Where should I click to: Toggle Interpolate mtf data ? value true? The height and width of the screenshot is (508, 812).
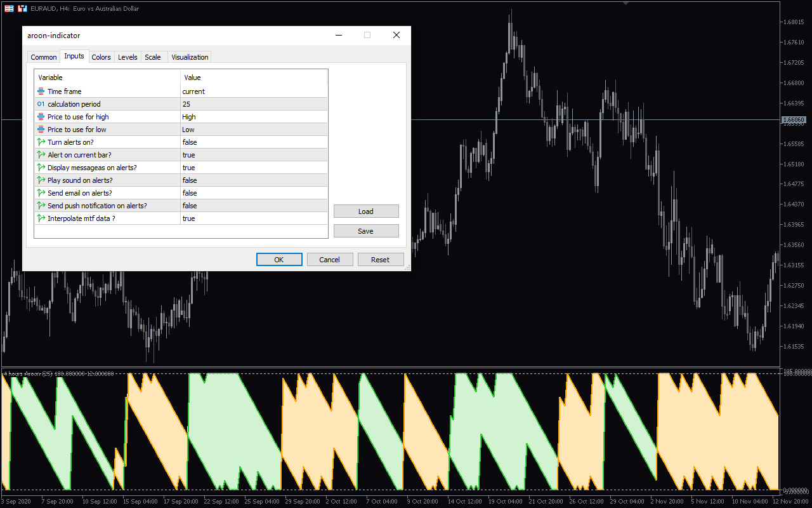(254, 218)
